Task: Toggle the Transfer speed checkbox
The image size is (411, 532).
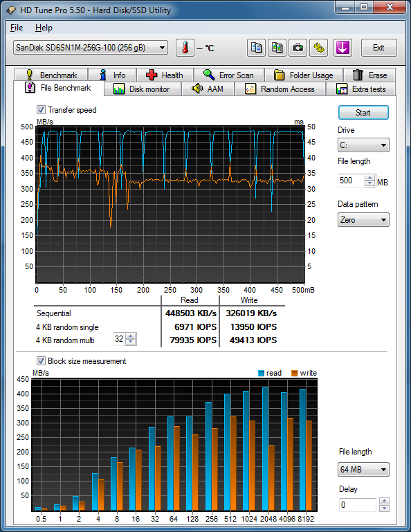Action: click(x=41, y=110)
